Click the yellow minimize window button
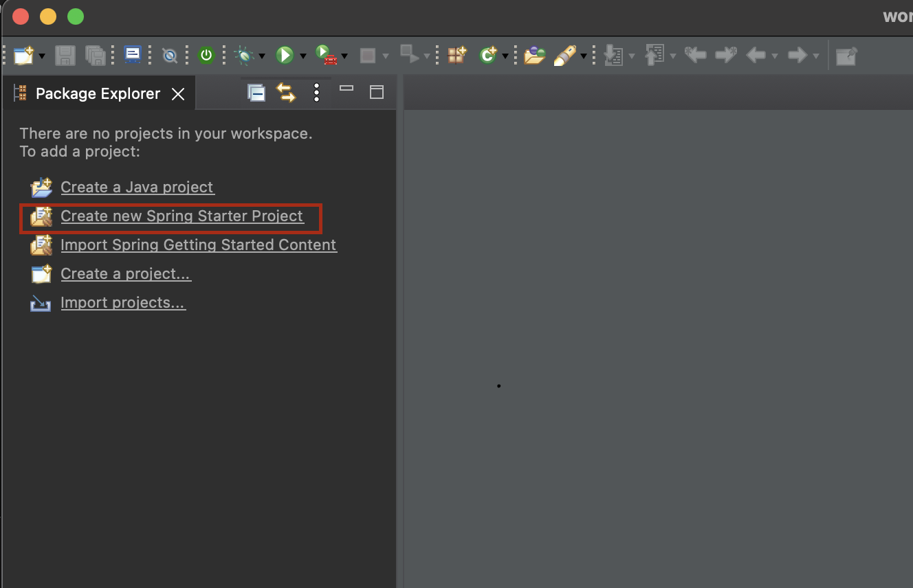 pos(48,16)
